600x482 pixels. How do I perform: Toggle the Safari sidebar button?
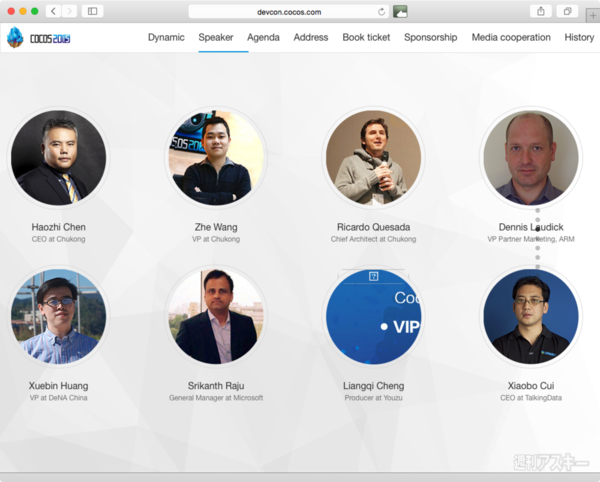pos(92,11)
